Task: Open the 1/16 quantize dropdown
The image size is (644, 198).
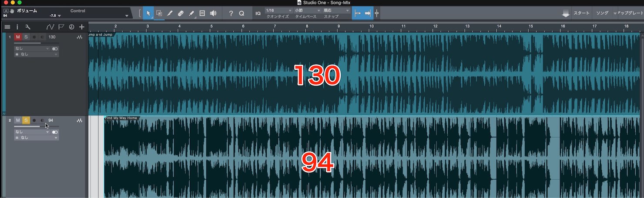Action: (x=278, y=10)
